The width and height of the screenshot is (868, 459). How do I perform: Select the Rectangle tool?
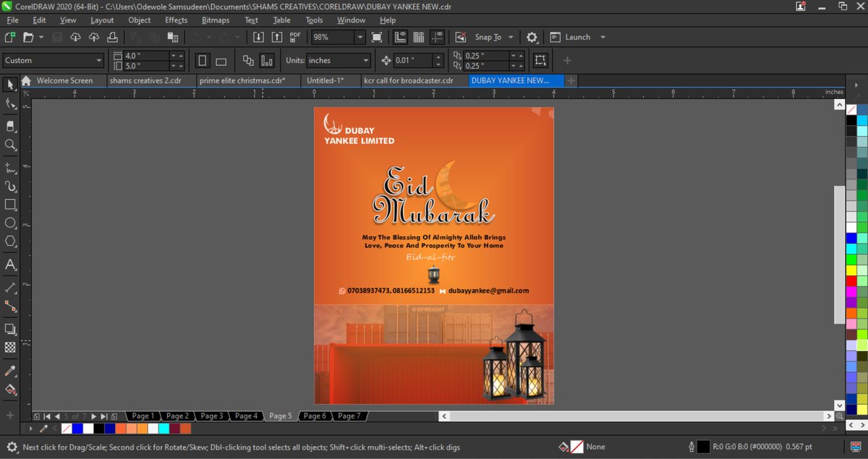coord(10,205)
